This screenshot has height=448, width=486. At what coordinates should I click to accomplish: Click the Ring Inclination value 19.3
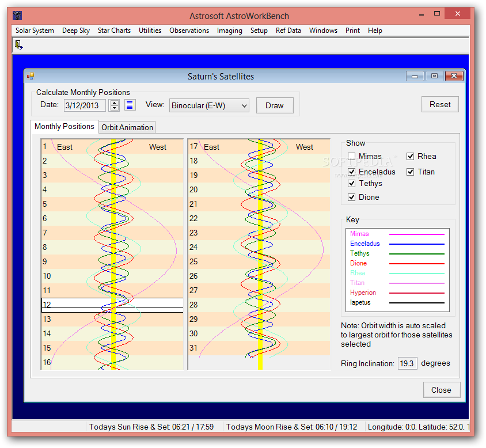tap(407, 363)
